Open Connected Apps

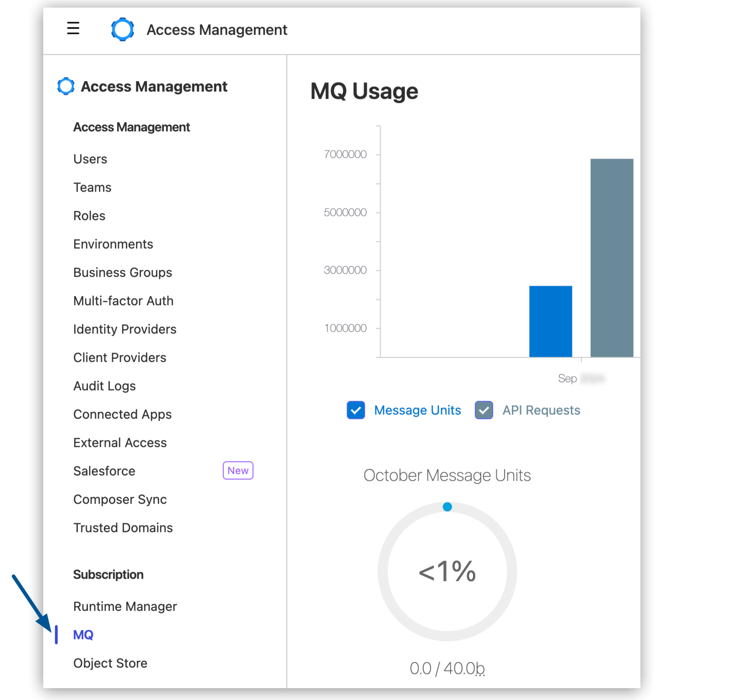tap(122, 414)
